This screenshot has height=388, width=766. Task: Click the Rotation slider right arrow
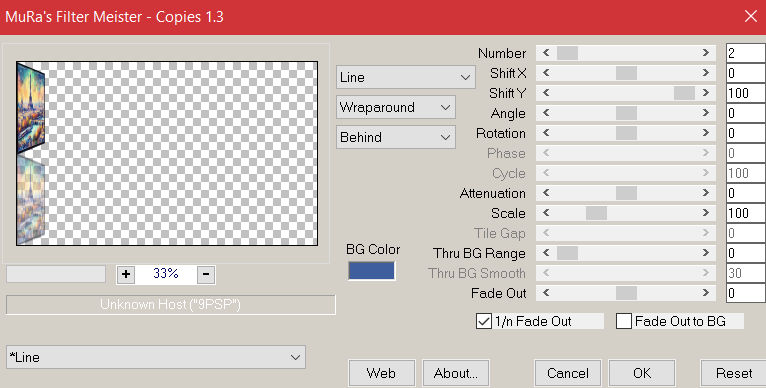(705, 133)
